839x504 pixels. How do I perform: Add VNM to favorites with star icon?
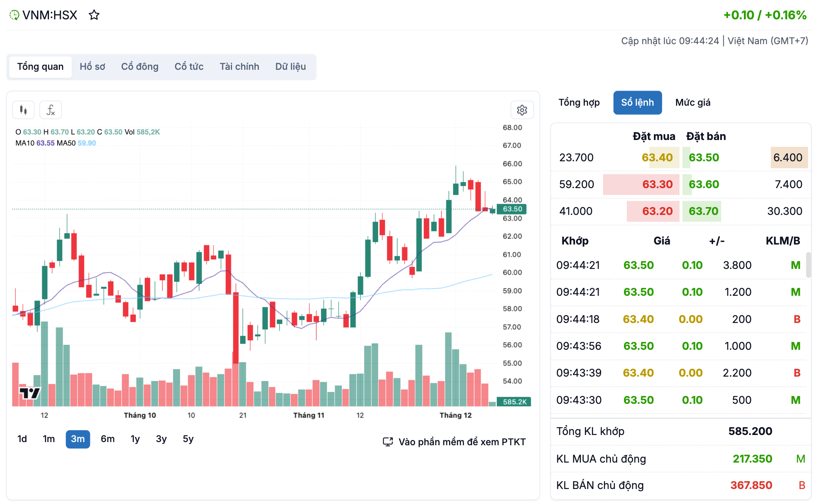(94, 15)
